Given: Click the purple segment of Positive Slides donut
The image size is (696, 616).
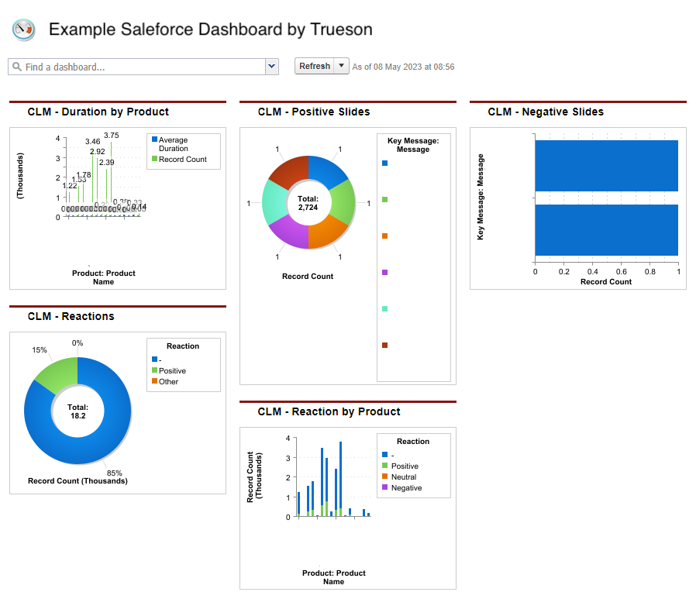Looking at the screenshot, I should [290, 233].
